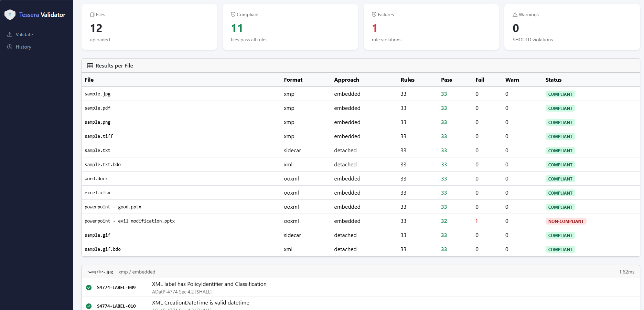This screenshot has width=644, height=310.
Task: Click the Rules column header
Action: 407,80
